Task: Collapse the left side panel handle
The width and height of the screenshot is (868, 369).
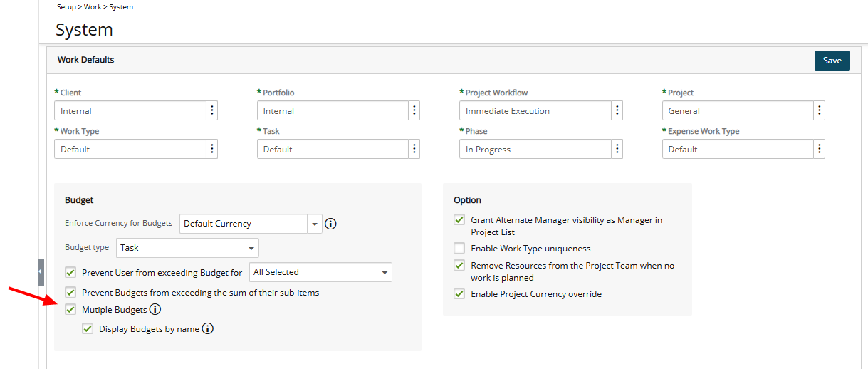Action: coord(41,272)
